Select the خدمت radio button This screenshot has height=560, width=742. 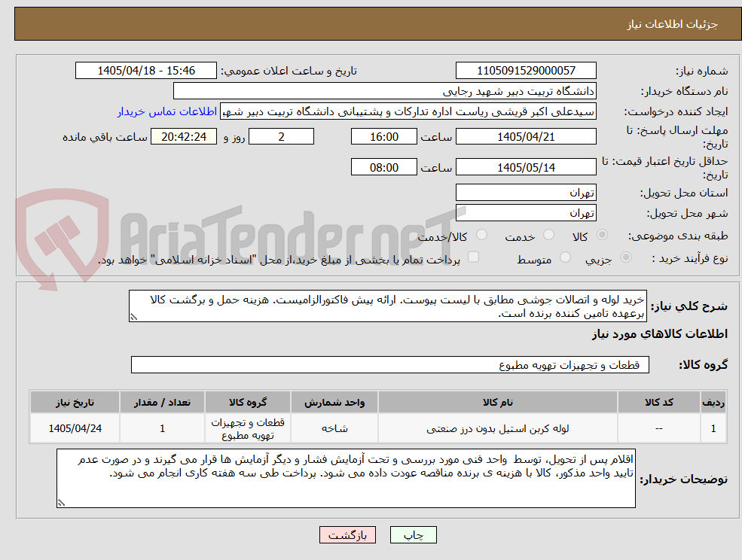pyautogui.click(x=549, y=235)
